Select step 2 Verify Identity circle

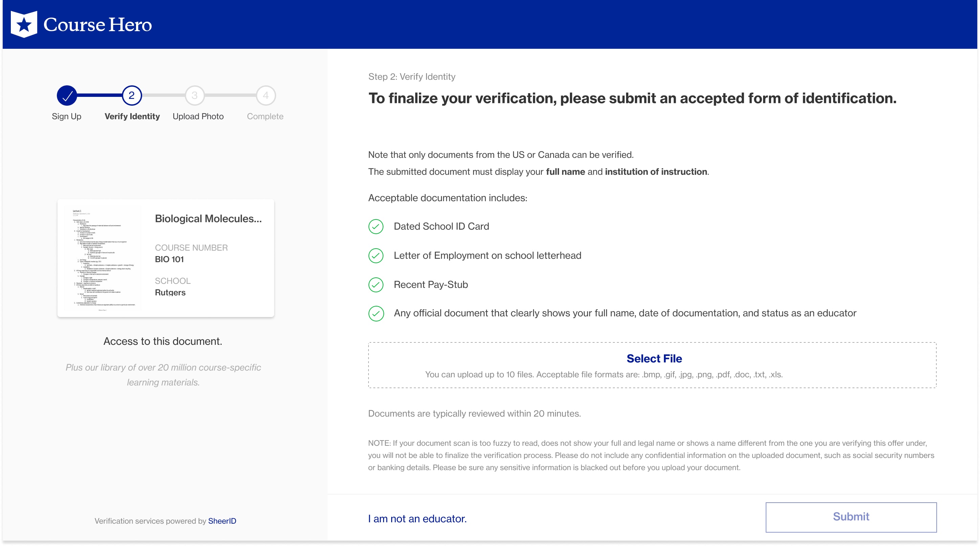(132, 96)
